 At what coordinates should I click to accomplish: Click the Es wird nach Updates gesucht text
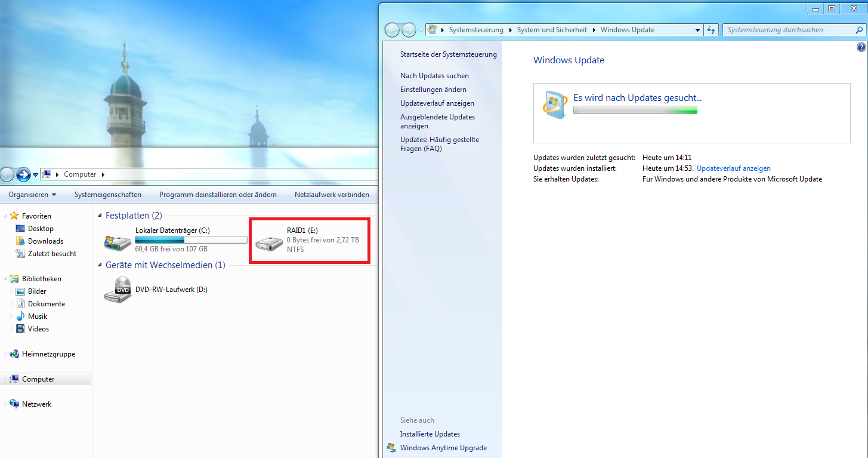click(x=637, y=98)
